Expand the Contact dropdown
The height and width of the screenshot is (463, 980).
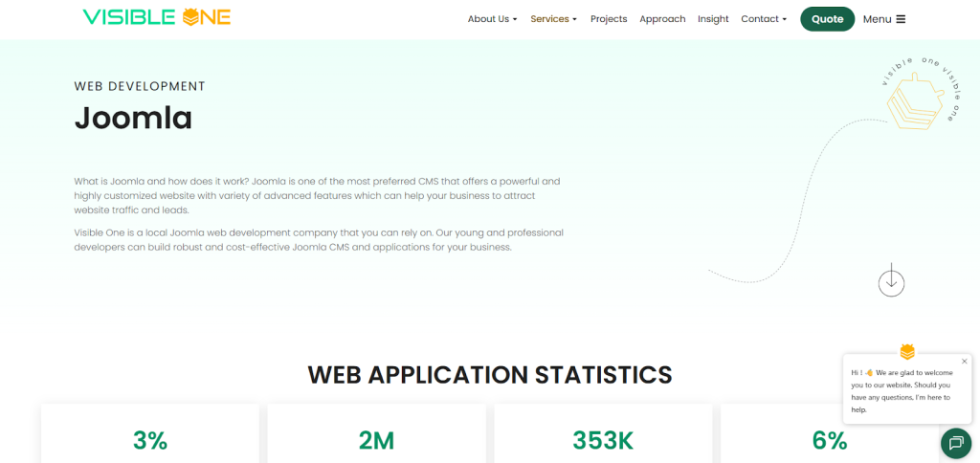(763, 19)
